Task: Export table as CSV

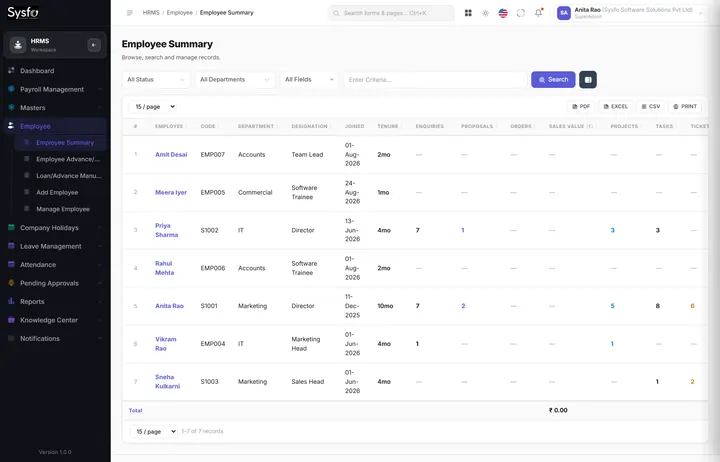Action: point(651,107)
